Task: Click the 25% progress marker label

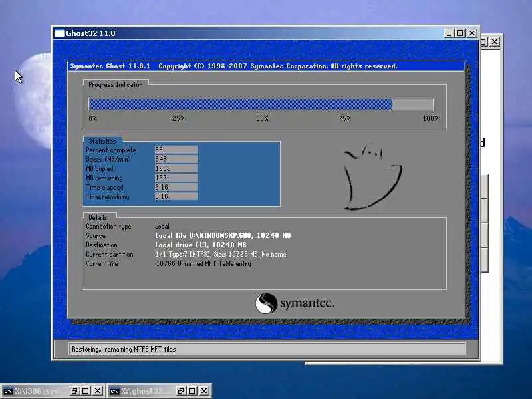Action: pyautogui.click(x=178, y=118)
